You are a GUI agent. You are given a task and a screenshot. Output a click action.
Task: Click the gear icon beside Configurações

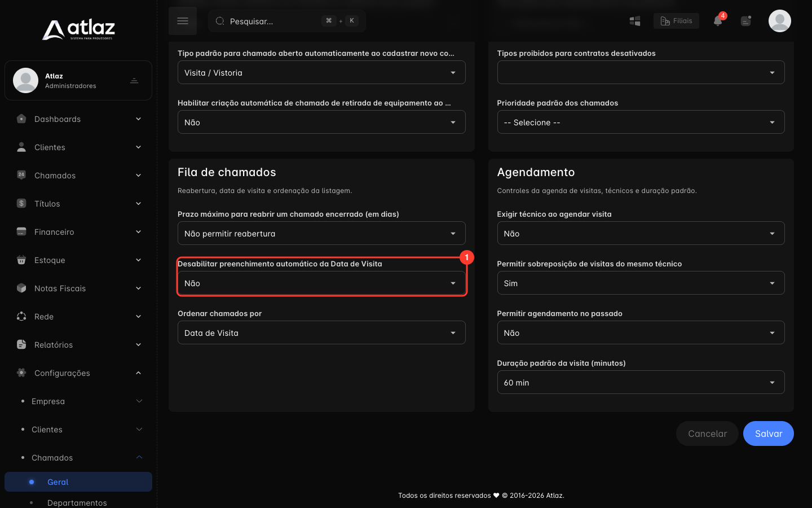coord(21,373)
